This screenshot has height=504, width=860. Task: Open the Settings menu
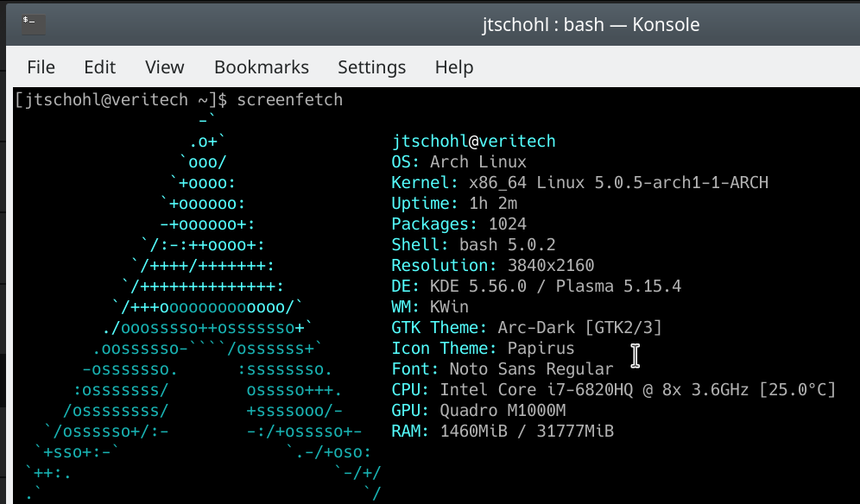pyautogui.click(x=372, y=67)
